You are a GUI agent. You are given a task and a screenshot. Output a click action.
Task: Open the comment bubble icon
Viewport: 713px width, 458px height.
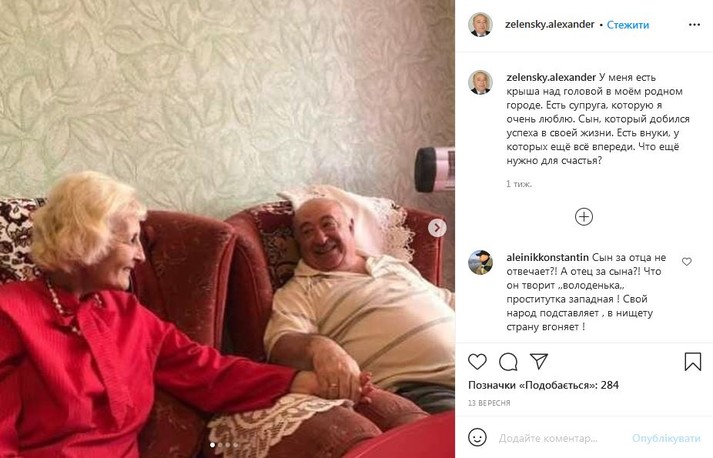508,362
